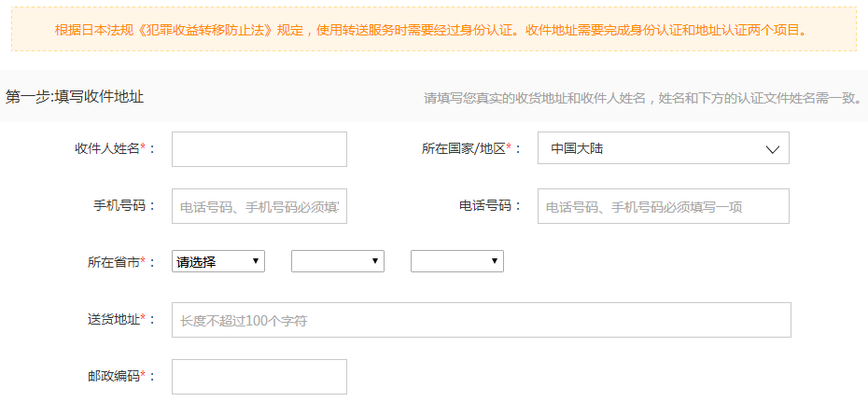Click the 收件人姓名 label
Viewport: 868px width, 402px height.
point(108,149)
